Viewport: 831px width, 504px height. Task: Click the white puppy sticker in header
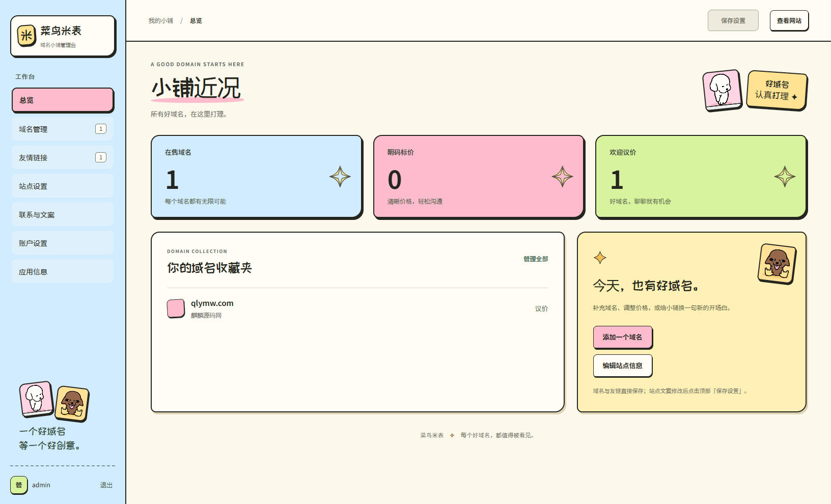coord(722,90)
